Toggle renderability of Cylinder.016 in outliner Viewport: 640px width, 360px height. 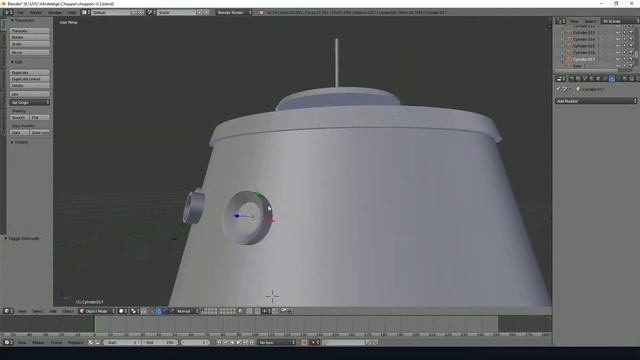coord(631,52)
